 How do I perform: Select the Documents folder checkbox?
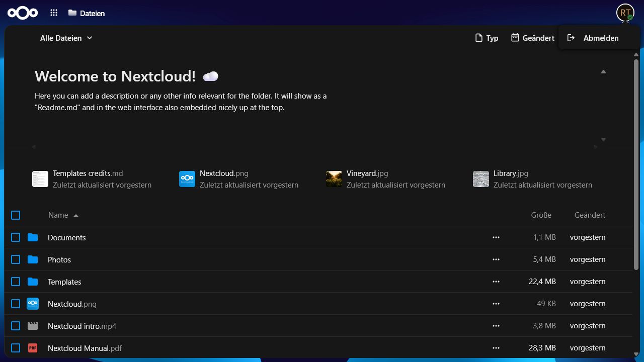[16, 237]
